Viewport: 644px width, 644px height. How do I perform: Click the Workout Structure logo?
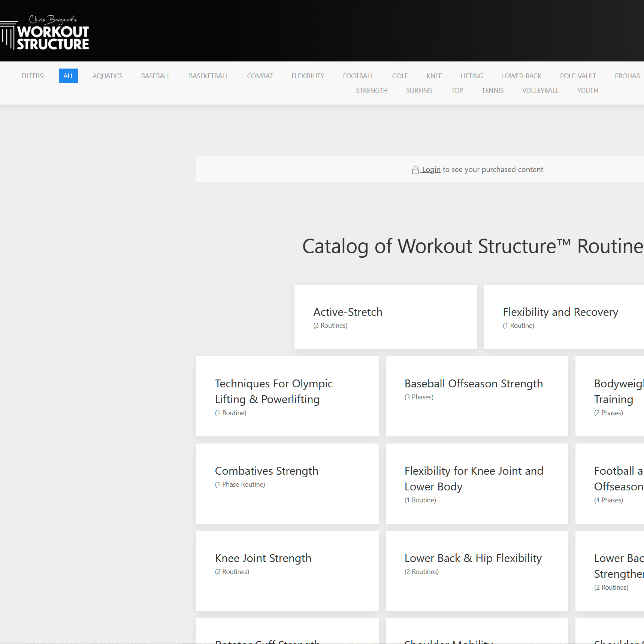point(45,33)
